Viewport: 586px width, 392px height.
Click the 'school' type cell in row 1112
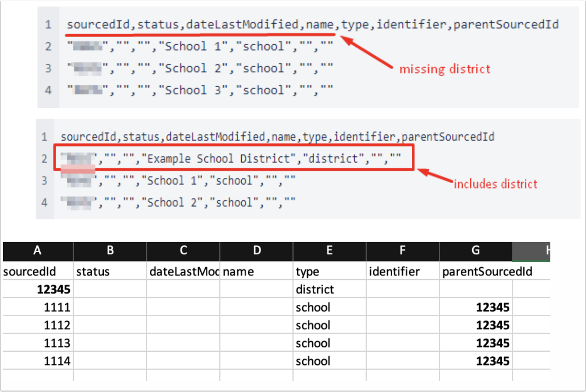coord(330,325)
